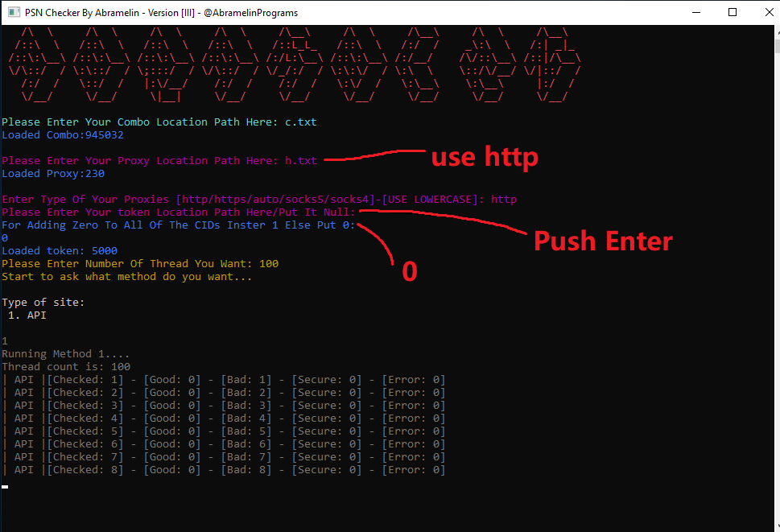Select the '[Checked: 2]' result row

point(224,393)
